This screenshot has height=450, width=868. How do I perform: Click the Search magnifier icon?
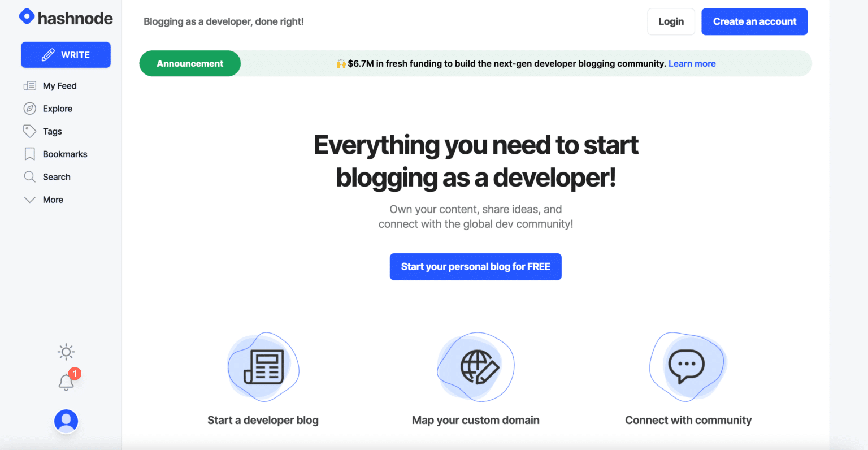[30, 177]
